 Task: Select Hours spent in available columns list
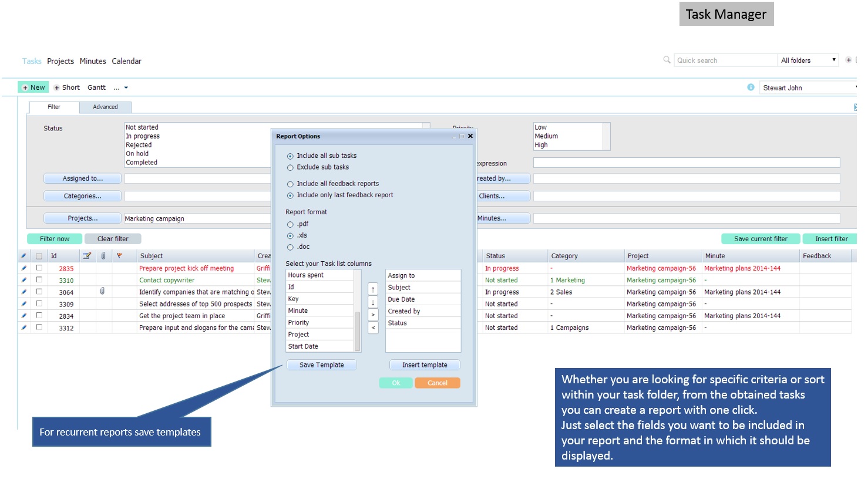click(x=319, y=275)
